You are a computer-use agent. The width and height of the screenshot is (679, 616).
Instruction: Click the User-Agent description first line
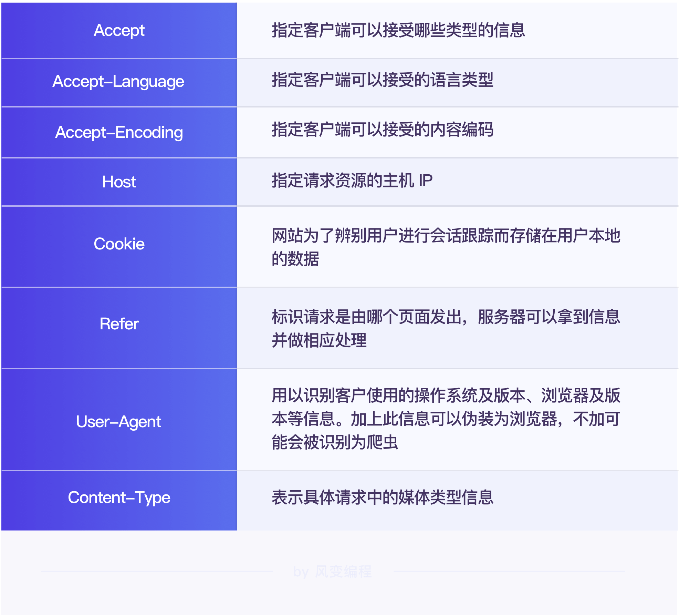(x=446, y=396)
